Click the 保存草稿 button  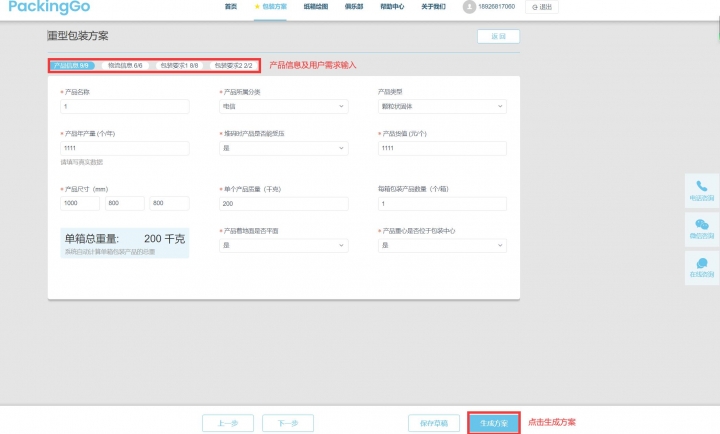[434, 423]
